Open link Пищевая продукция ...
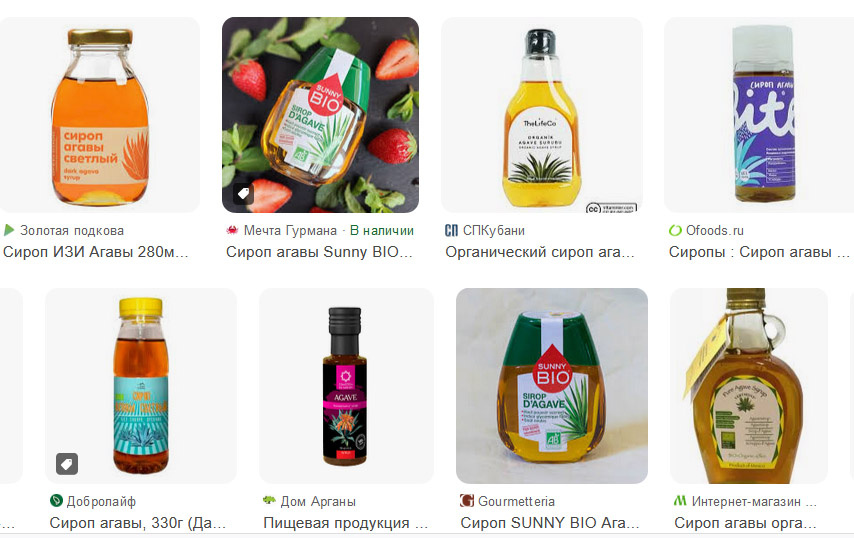Image resolution: width=854 pixels, height=538 pixels. pyautogui.click(x=346, y=523)
